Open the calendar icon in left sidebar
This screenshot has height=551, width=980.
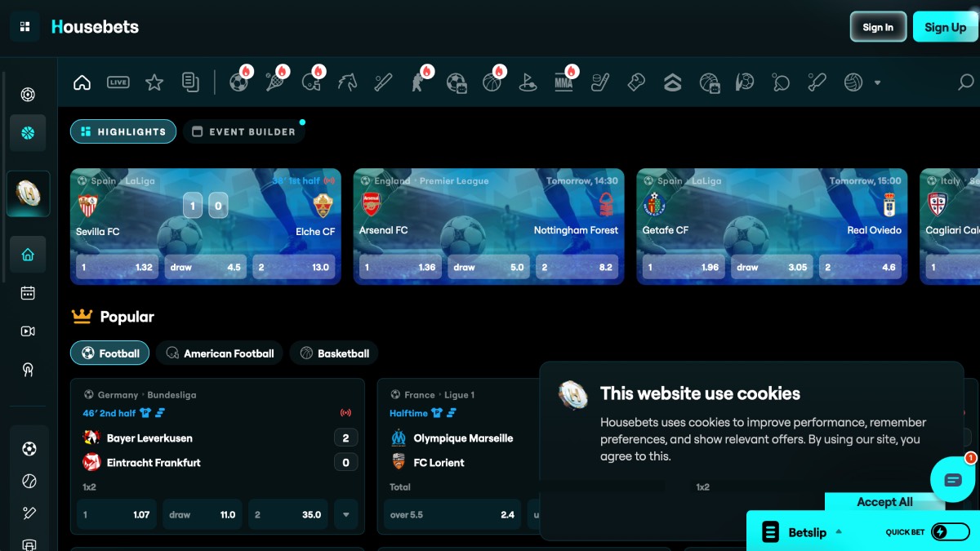(28, 293)
